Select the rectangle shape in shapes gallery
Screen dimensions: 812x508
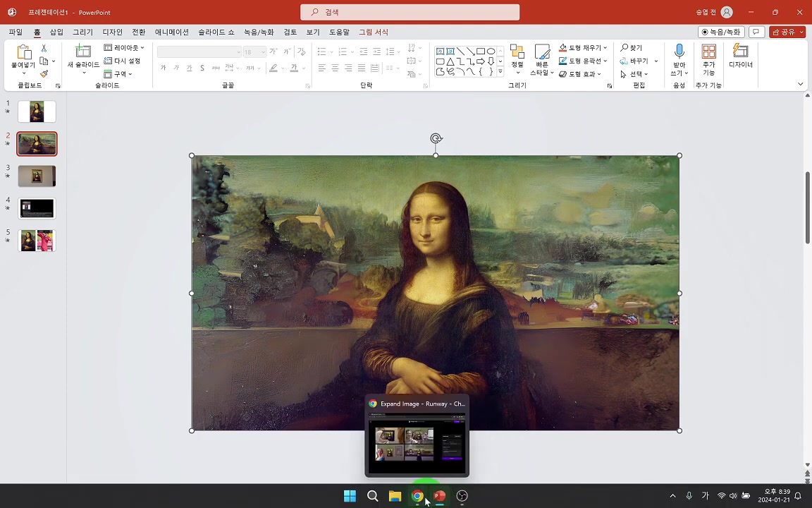point(481,52)
